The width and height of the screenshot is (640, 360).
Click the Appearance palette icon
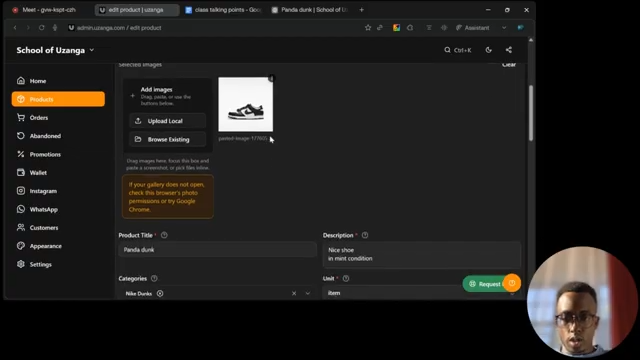[x=21, y=246]
